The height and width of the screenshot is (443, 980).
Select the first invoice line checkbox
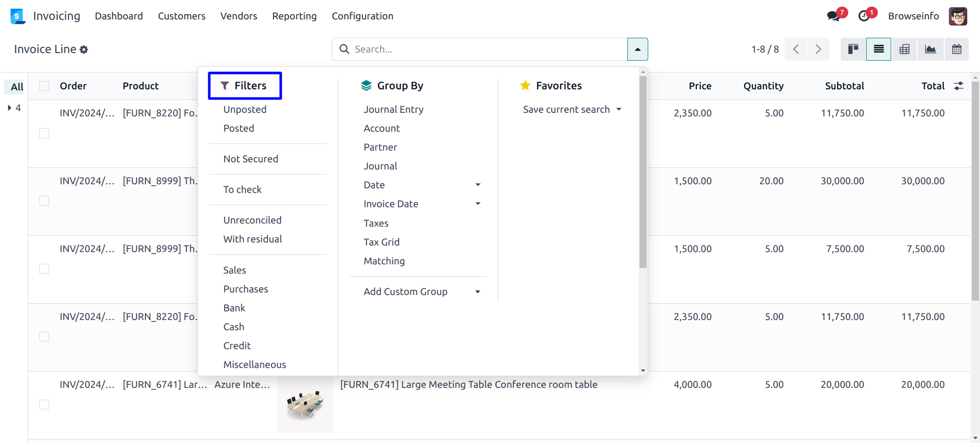click(x=44, y=133)
